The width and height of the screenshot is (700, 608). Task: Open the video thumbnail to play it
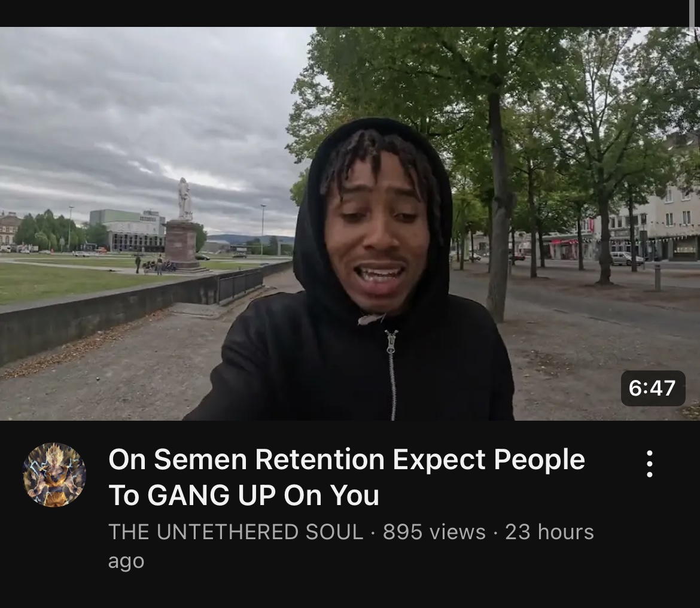(350, 224)
